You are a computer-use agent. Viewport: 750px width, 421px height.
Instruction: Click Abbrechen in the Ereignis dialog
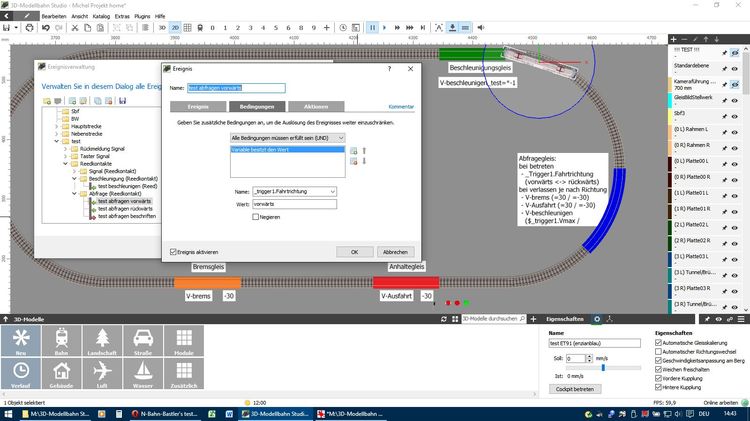(396, 252)
